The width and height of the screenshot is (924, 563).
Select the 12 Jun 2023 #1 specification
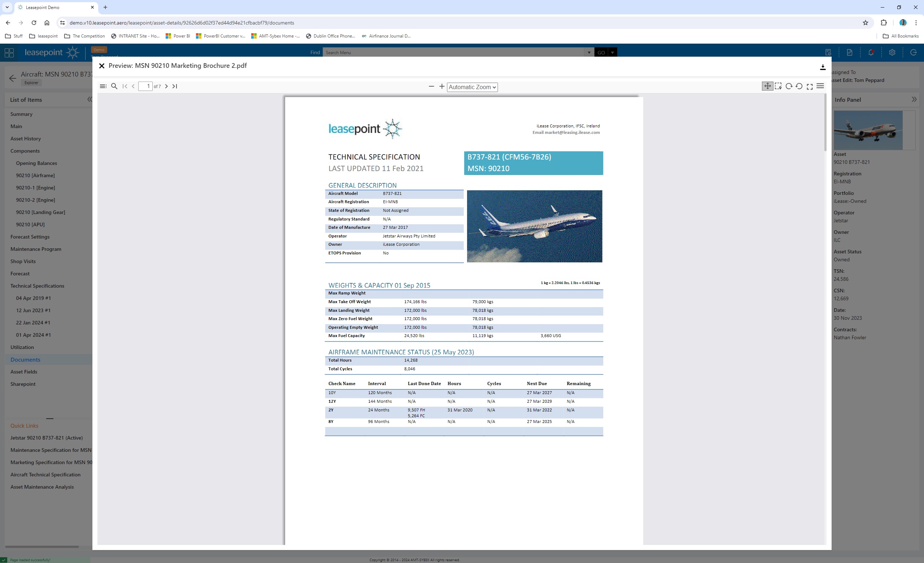pyautogui.click(x=33, y=310)
